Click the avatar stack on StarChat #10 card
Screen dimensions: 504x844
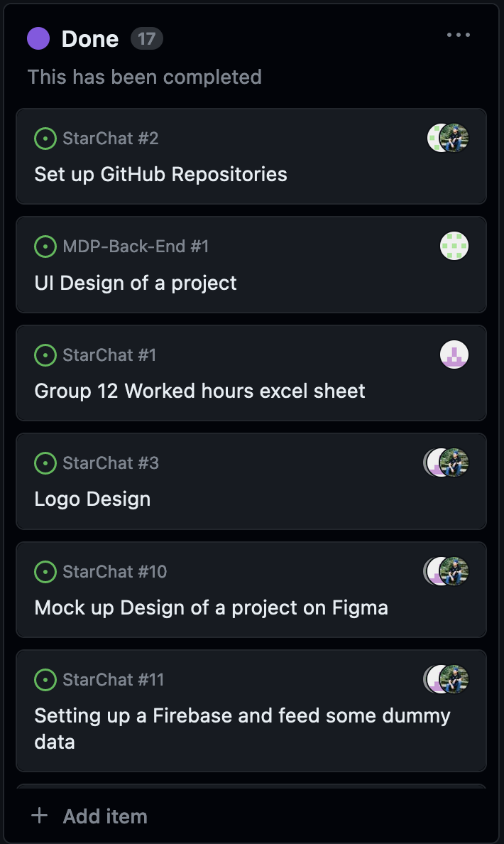click(x=446, y=571)
